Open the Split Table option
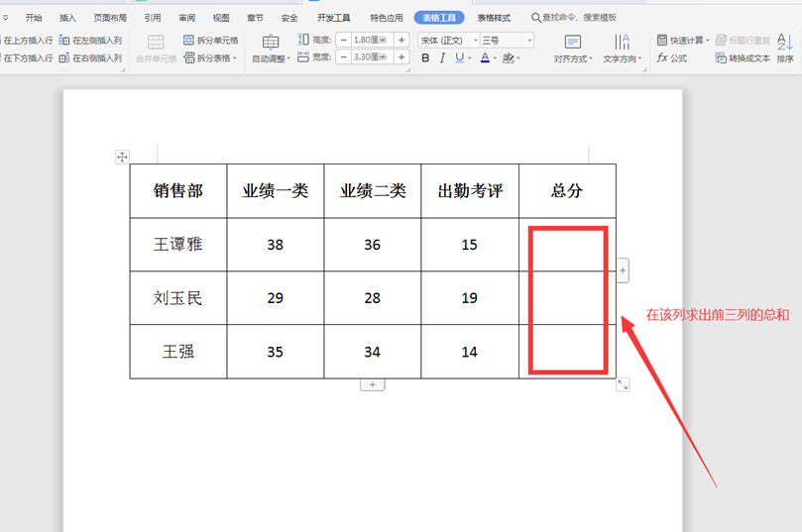This screenshot has width=802, height=532. tap(210, 58)
